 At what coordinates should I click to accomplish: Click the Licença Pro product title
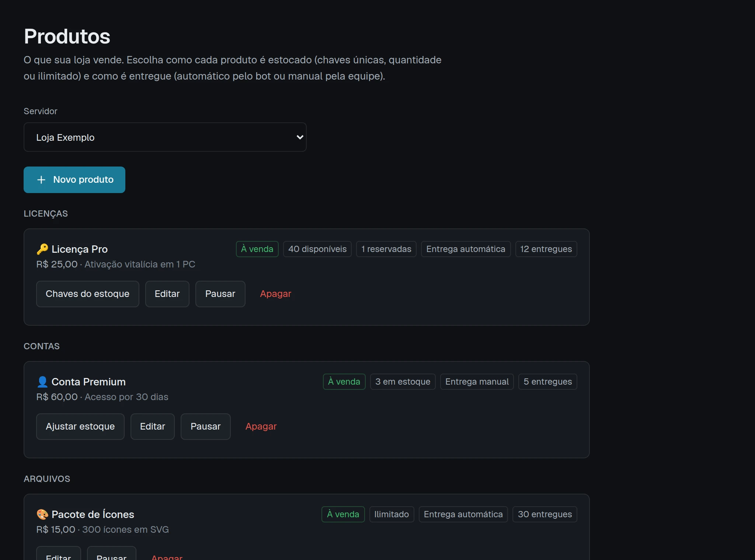(80, 249)
